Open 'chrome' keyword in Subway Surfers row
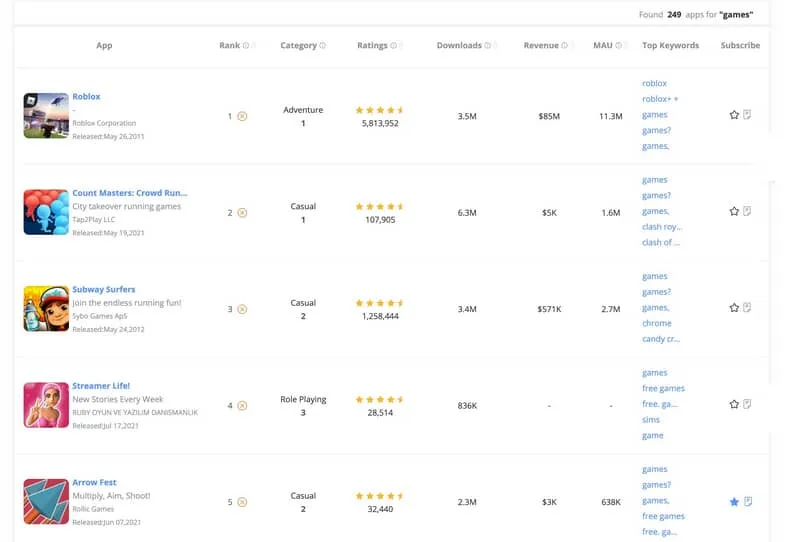Viewport: 798px width, 542px height. (x=657, y=323)
